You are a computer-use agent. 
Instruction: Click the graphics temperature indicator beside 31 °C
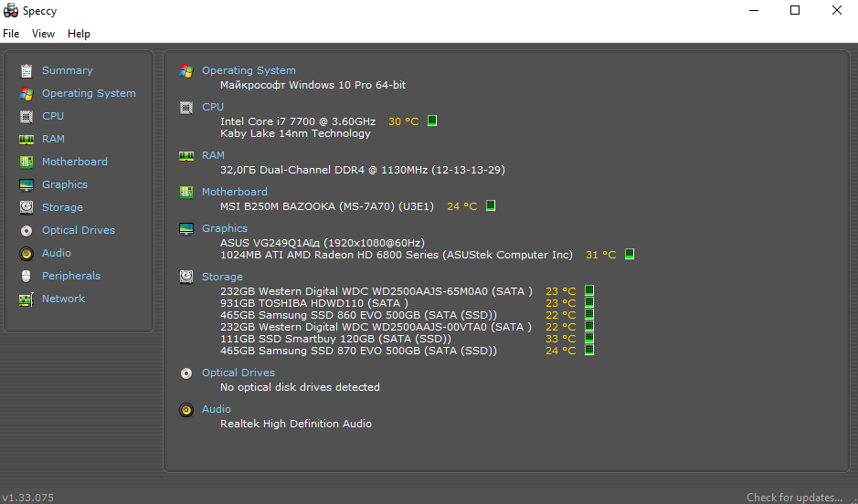(630, 254)
